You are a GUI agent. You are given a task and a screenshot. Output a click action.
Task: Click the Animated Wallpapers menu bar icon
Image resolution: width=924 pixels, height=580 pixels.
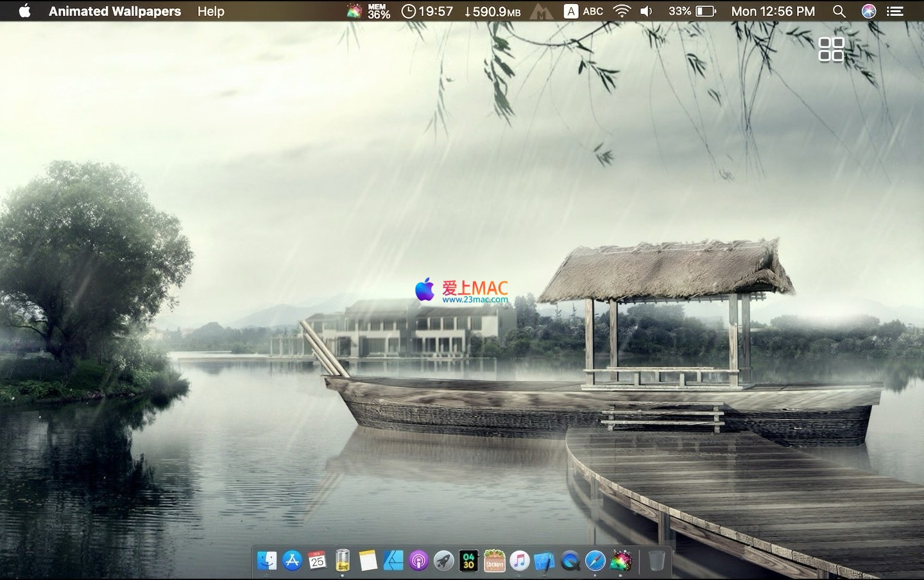click(354, 11)
